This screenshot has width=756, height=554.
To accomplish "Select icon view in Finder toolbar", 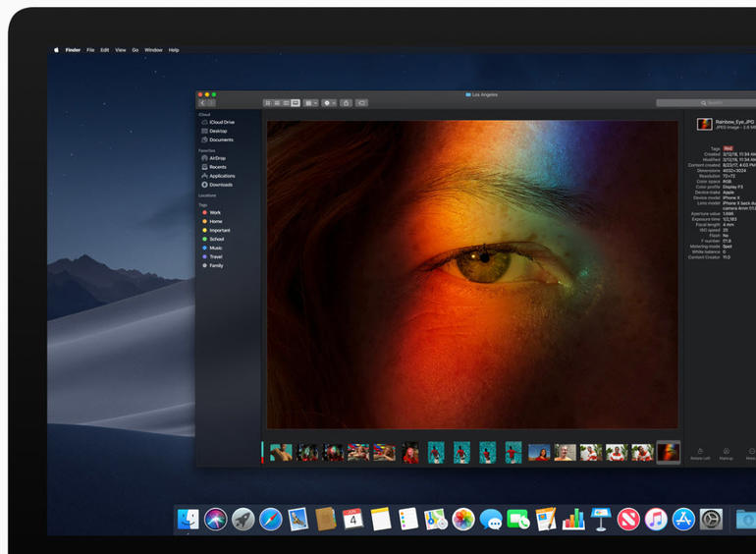I will pos(268,103).
